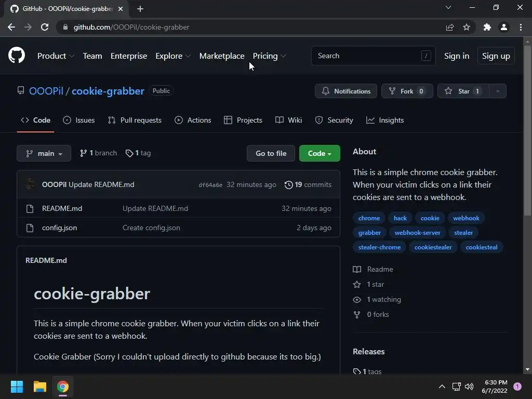This screenshot has width=532, height=399.
Task: Click the OOOPil commit author avatar
Action: pos(31,184)
